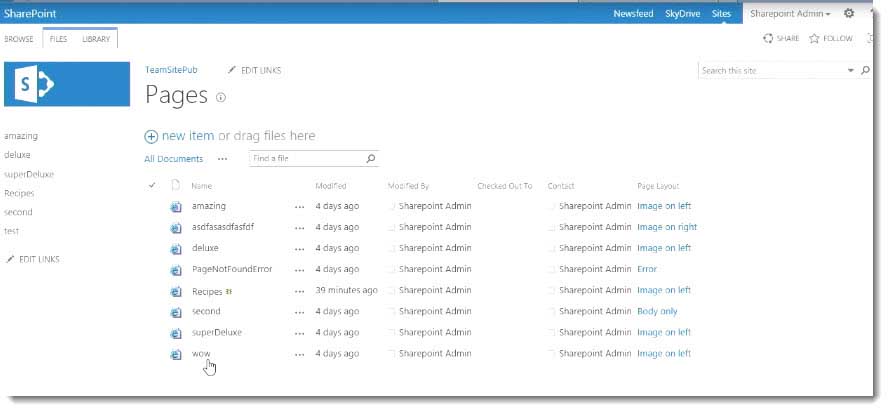
Task: Open the Sharepoint Admin user dropdown
Action: (x=790, y=14)
